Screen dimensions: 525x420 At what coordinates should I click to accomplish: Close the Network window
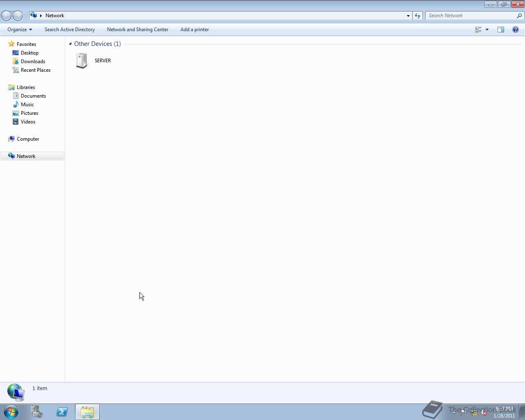point(518,4)
